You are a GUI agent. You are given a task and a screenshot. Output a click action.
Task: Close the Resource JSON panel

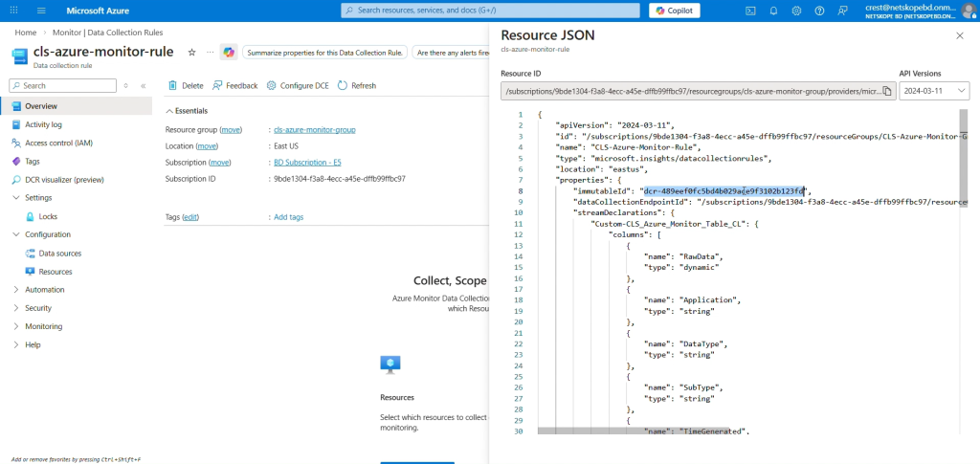pyautogui.click(x=960, y=36)
